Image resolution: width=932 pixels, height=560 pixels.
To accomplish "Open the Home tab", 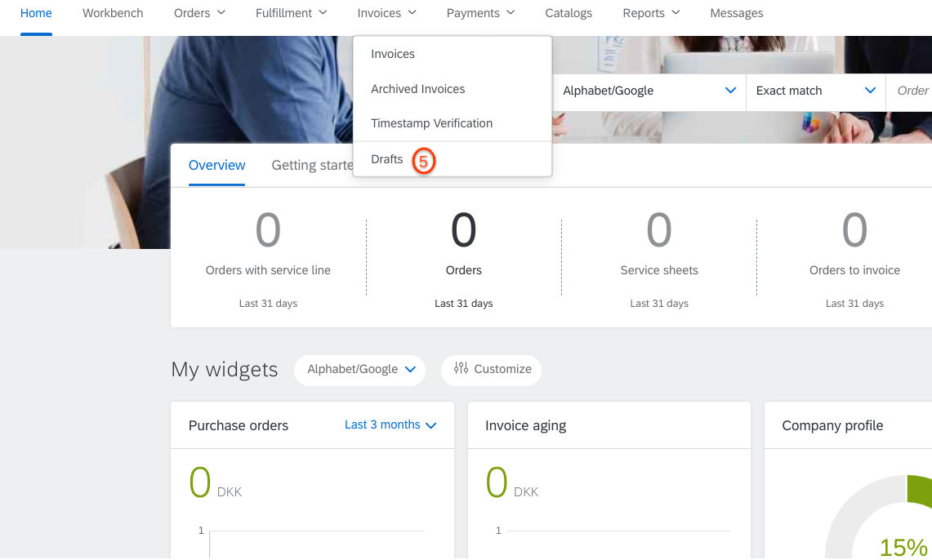I will (x=36, y=13).
